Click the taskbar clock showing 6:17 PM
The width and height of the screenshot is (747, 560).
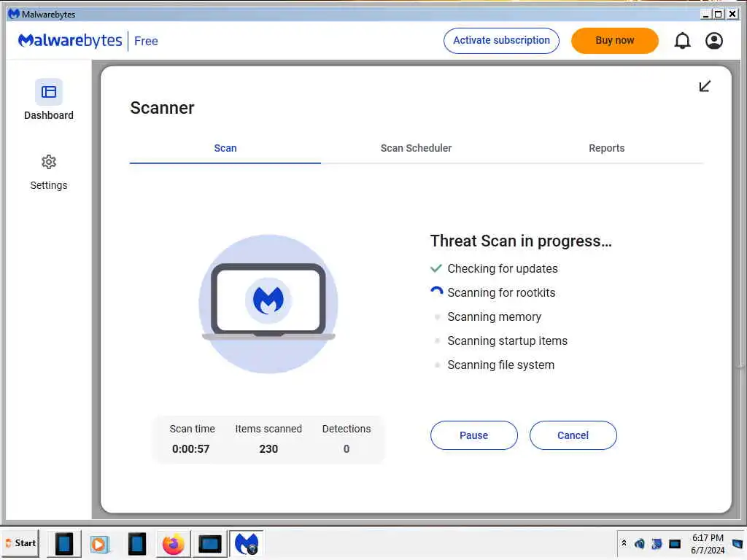coord(708,543)
